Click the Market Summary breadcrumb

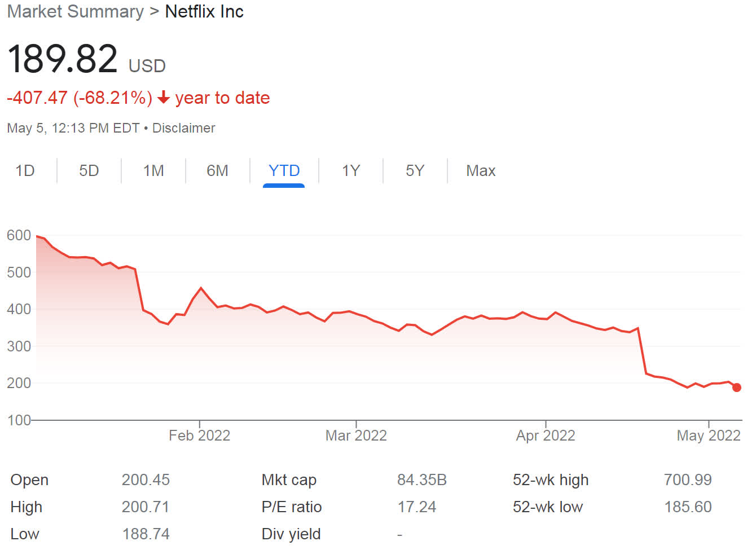[76, 11]
